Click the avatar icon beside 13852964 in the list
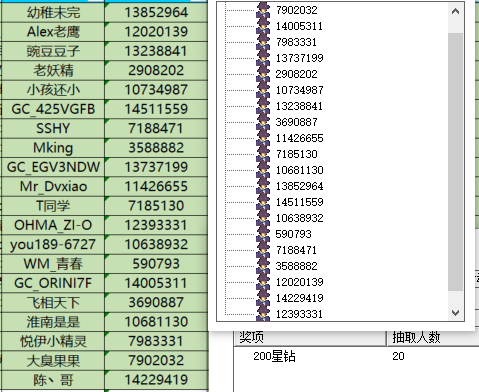 point(263,186)
